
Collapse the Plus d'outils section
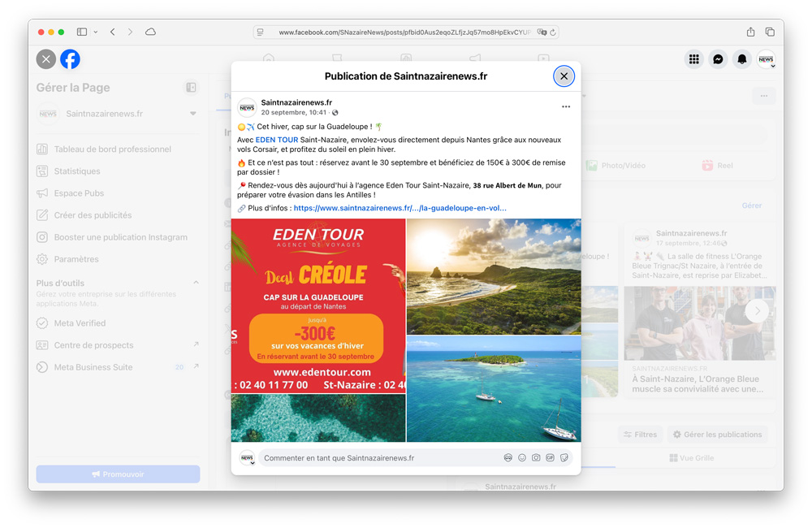point(196,283)
